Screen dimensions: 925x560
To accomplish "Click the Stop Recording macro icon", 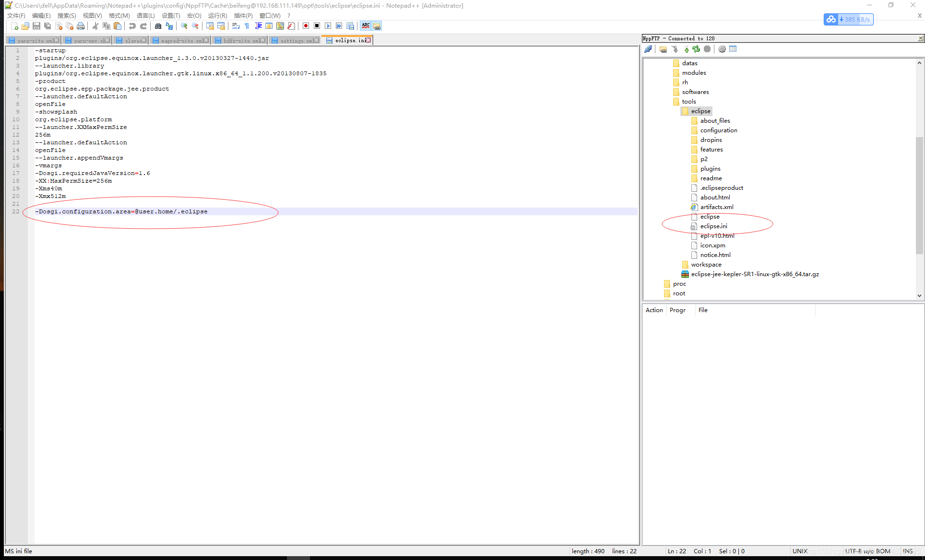I will coord(317,26).
